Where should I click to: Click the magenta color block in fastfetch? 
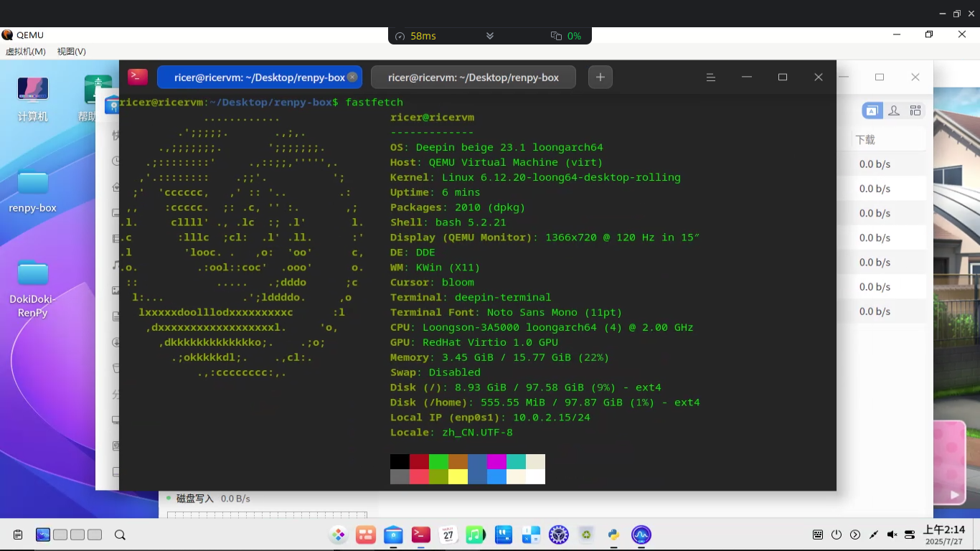[496, 461]
